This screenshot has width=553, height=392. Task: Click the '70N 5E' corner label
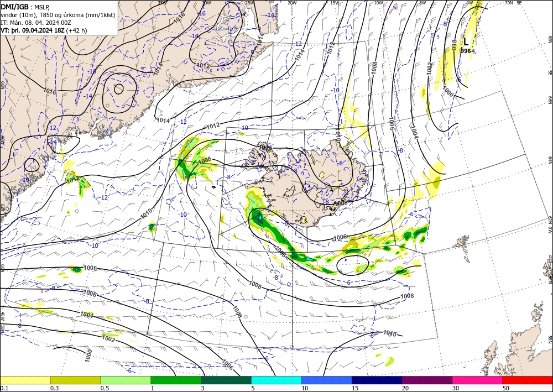513,3
